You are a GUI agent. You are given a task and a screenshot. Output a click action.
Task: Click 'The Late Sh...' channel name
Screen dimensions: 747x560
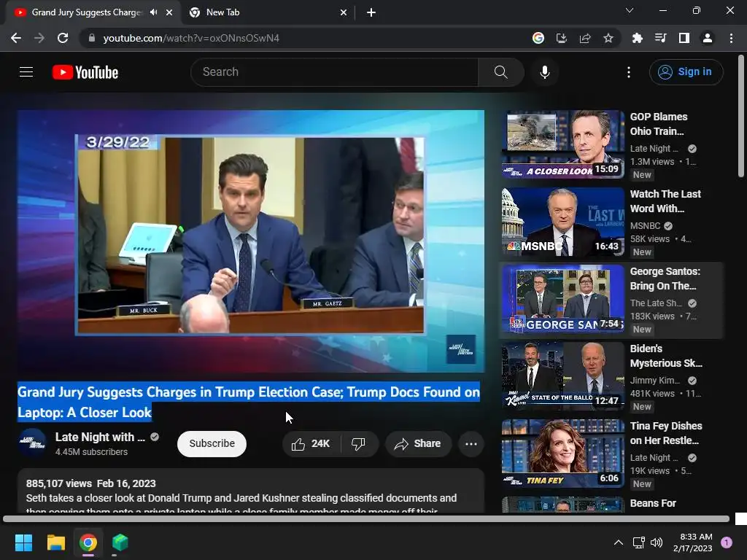[656, 303]
